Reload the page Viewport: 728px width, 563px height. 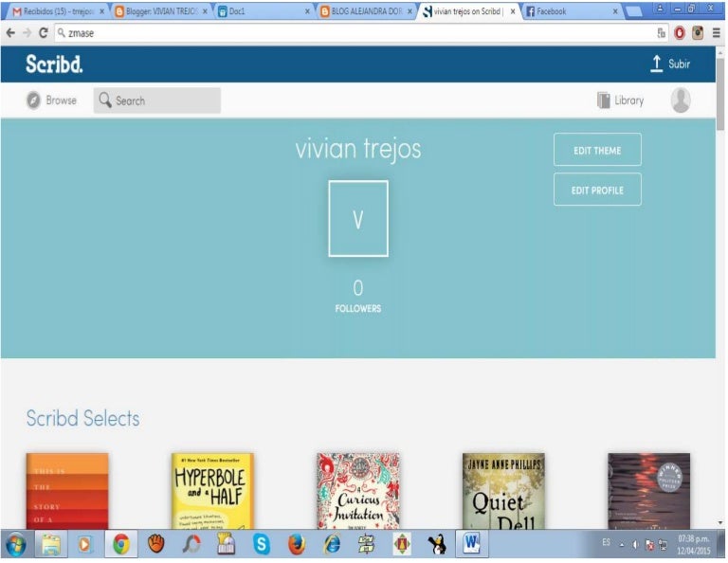pos(44,33)
